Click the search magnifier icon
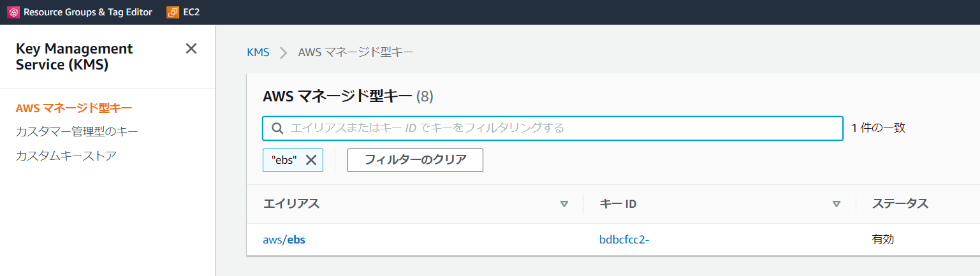 point(277,128)
